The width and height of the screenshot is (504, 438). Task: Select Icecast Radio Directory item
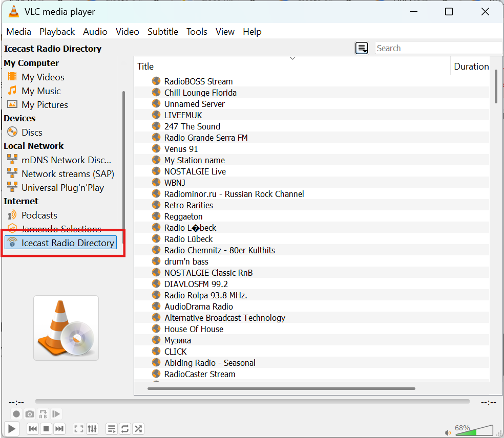point(60,243)
